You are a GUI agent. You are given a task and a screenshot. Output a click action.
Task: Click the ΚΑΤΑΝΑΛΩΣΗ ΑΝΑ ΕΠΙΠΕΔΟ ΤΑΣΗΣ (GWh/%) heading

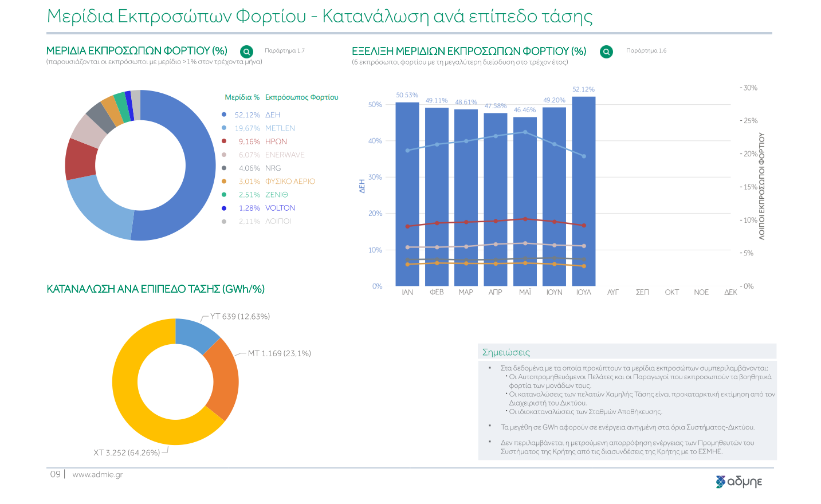click(x=155, y=289)
